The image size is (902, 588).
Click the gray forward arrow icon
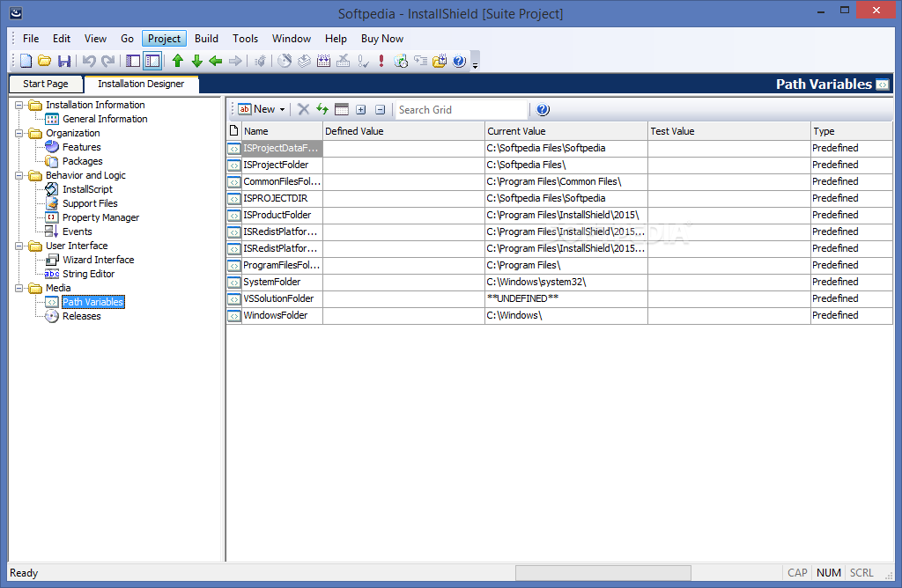[235, 61]
